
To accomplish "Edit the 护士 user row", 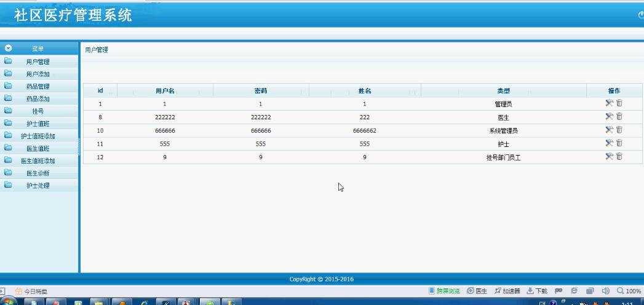I will point(609,143).
